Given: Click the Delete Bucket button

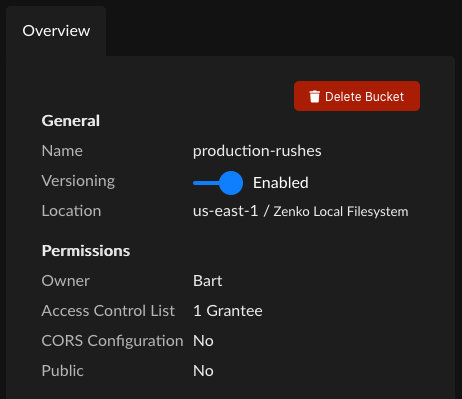Looking at the screenshot, I should tap(357, 96).
